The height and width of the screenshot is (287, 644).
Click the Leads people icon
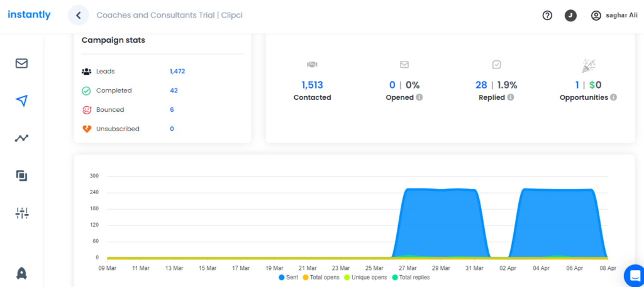86,72
